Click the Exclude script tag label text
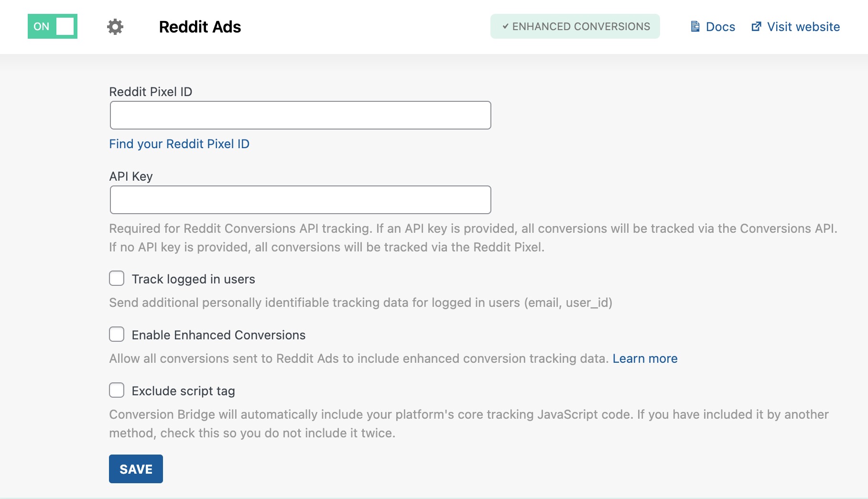Image resolution: width=868 pixels, height=499 pixels. pyautogui.click(x=183, y=391)
